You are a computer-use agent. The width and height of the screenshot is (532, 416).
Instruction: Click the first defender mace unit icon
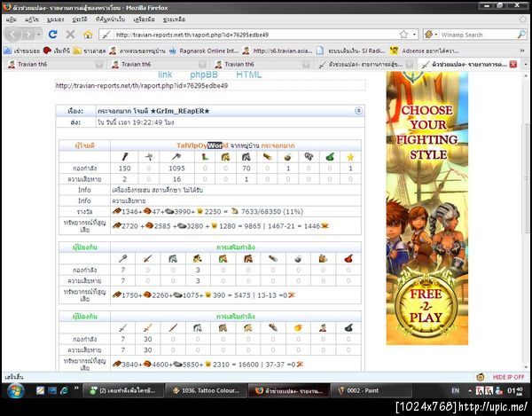tap(123, 259)
